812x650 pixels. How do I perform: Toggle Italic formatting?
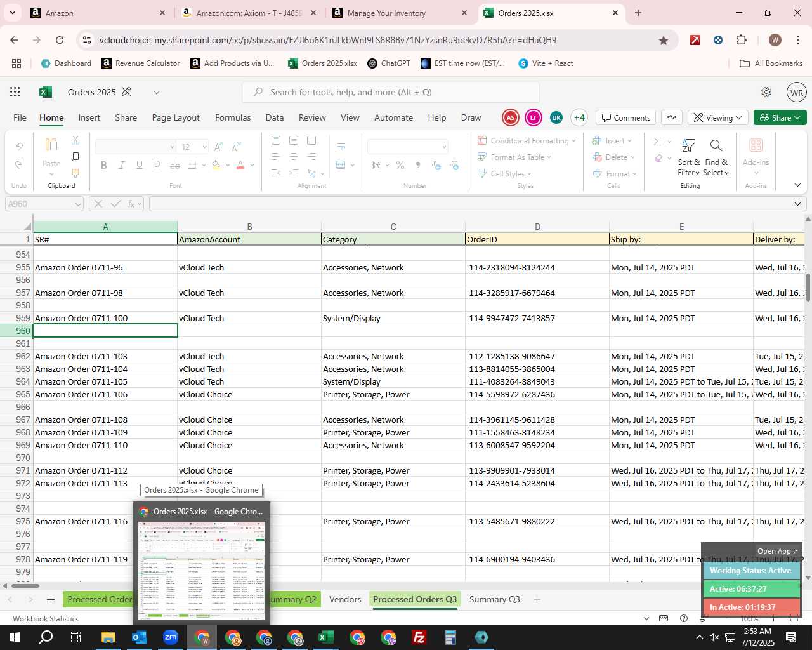[122, 165]
